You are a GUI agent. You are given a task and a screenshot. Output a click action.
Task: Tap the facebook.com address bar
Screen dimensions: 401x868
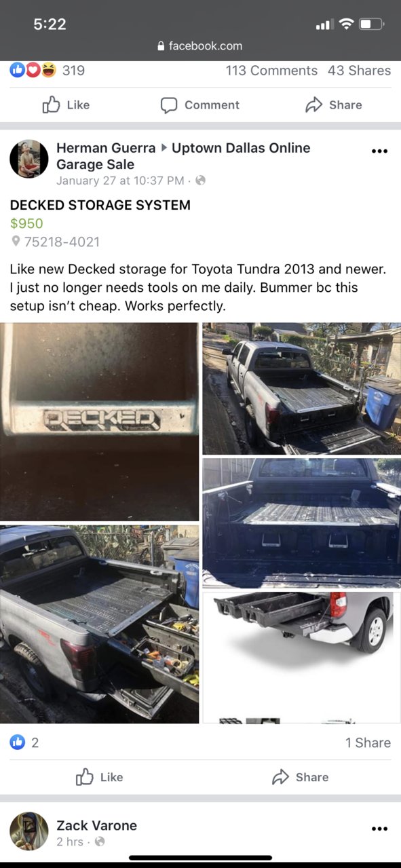point(200,46)
